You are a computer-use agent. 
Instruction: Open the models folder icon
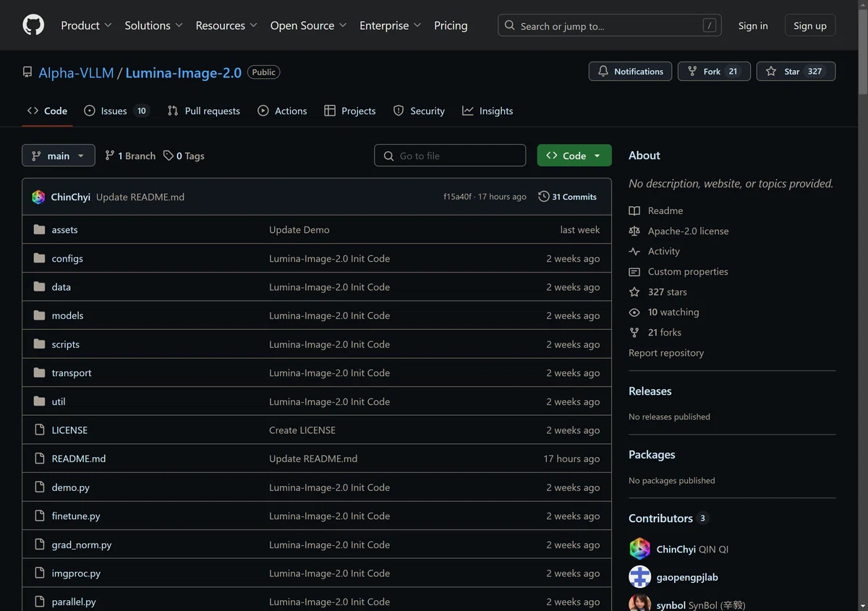click(39, 315)
